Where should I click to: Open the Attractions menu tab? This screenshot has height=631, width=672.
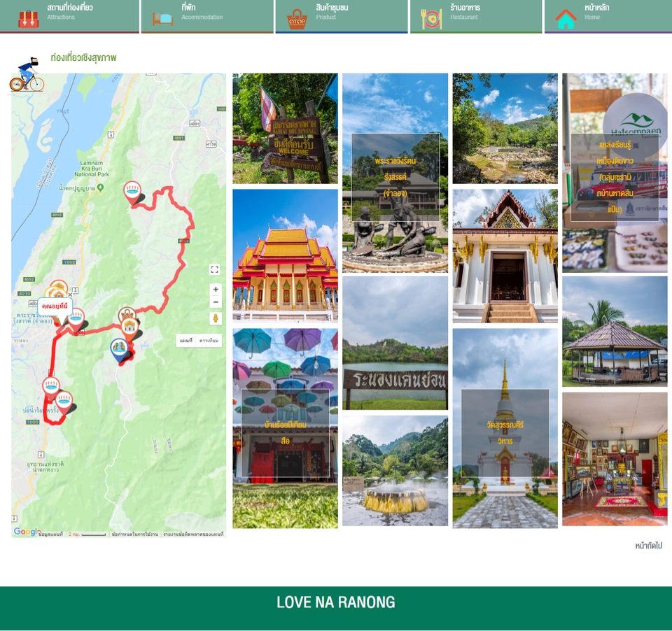[x=69, y=16]
